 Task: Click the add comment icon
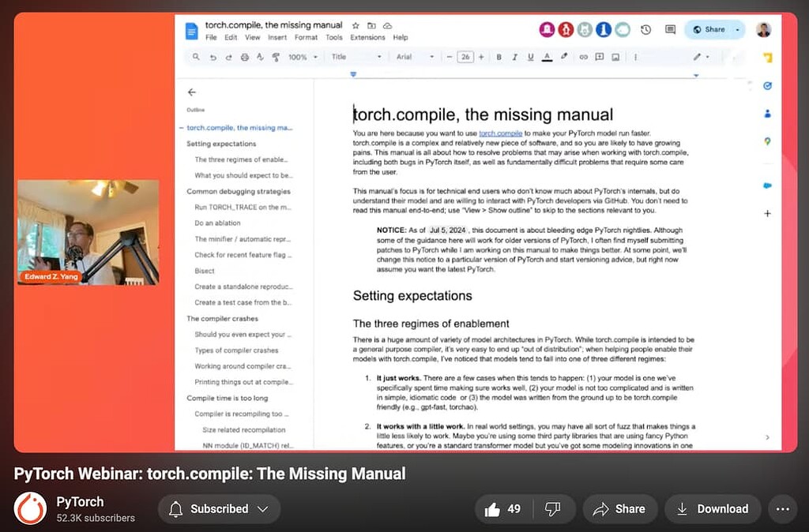click(x=600, y=57)
